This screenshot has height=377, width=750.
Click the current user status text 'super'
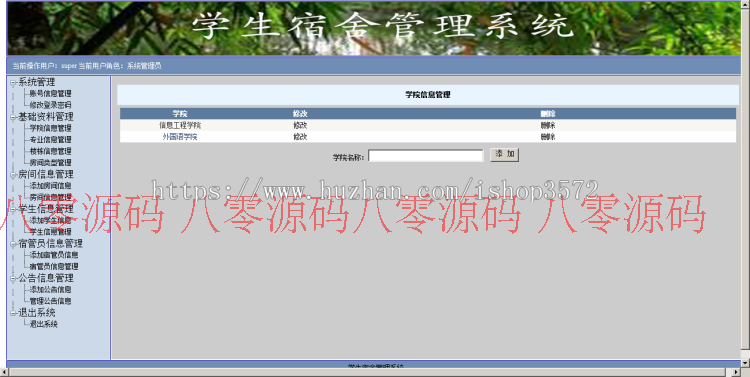[x=69, y=66]
